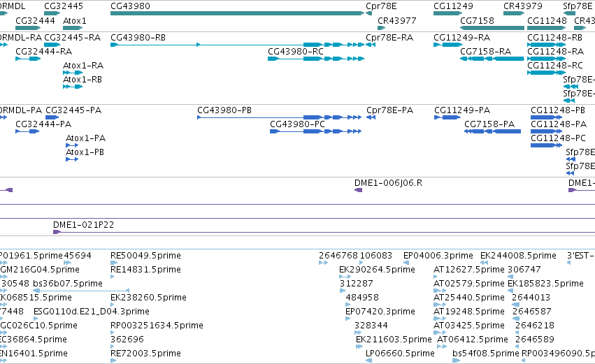
Task: Click the CG32445-PA protein label
Action: (73, 110)
